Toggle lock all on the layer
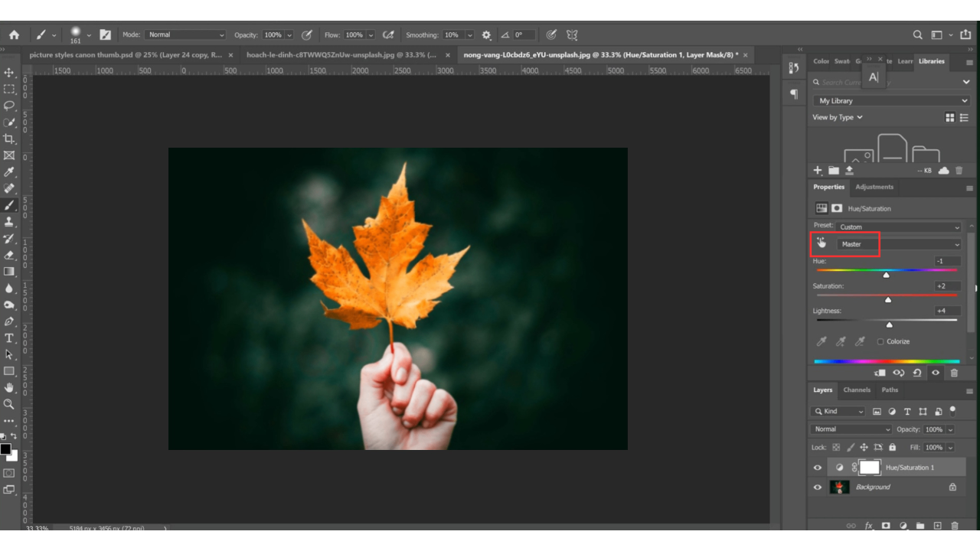980x551 pixels. click(x=892, y=447)
